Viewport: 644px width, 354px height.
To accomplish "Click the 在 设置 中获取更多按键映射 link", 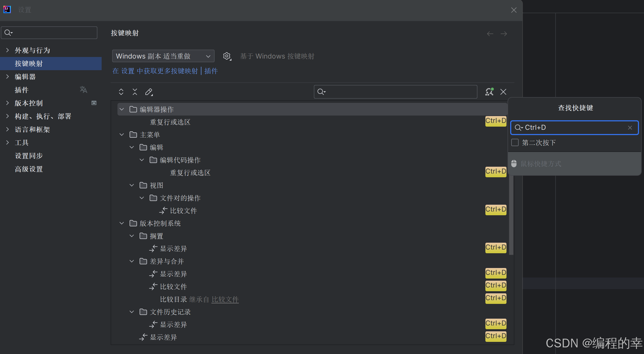I will pyautogui.click(x=155, y=71).
